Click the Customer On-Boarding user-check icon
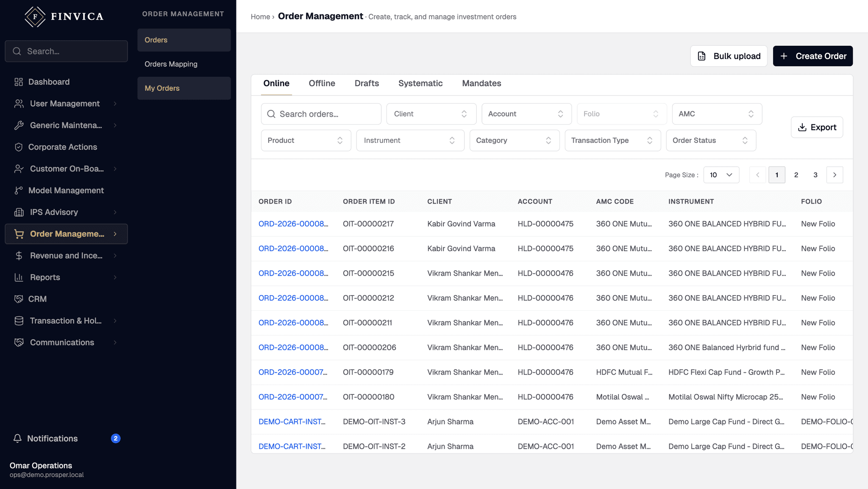 [19, 169]
